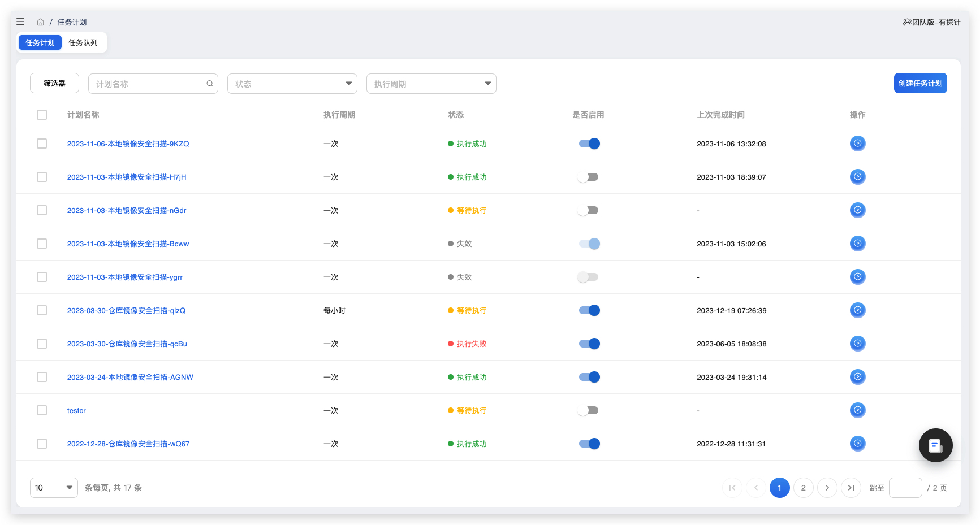This screenshot has height=525, width=980.
Task: Open the floating document helper button
Action: [x=935, y=445]
